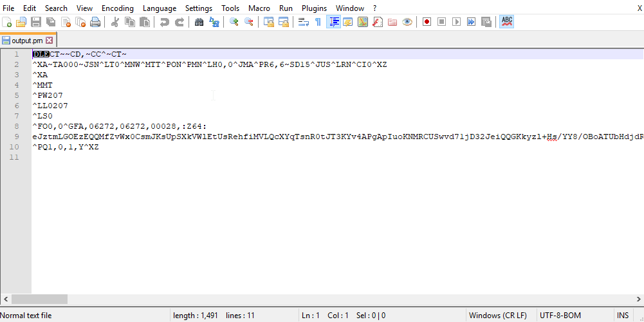Click the user-defined language icon

(x=348, y=22)
